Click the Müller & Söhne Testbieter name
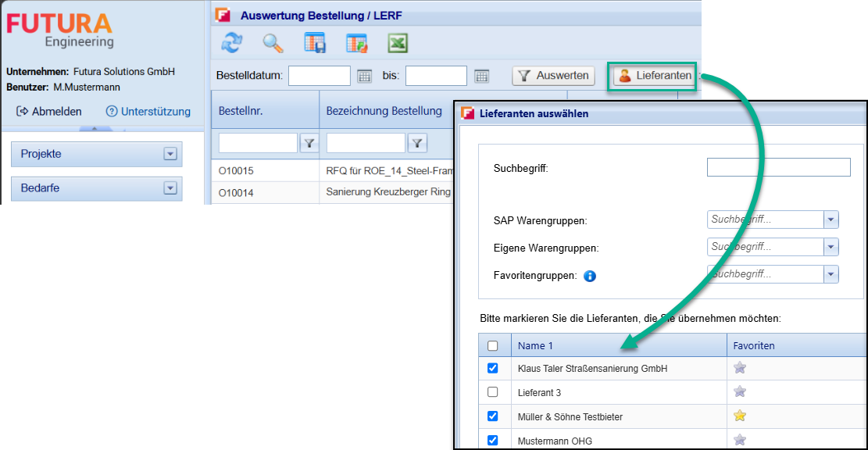Screen dimensions: 868x450 570,416
